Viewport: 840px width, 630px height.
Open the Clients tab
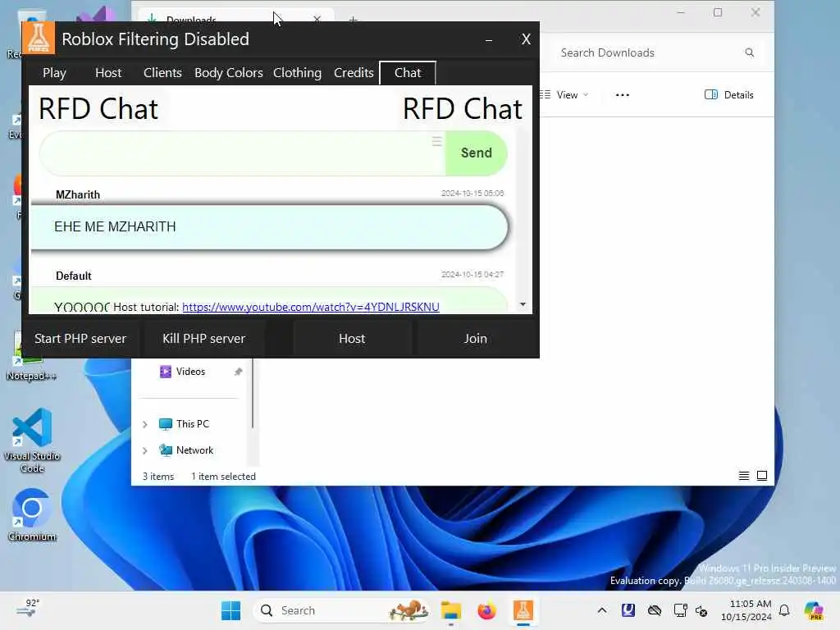click(162, 73)
